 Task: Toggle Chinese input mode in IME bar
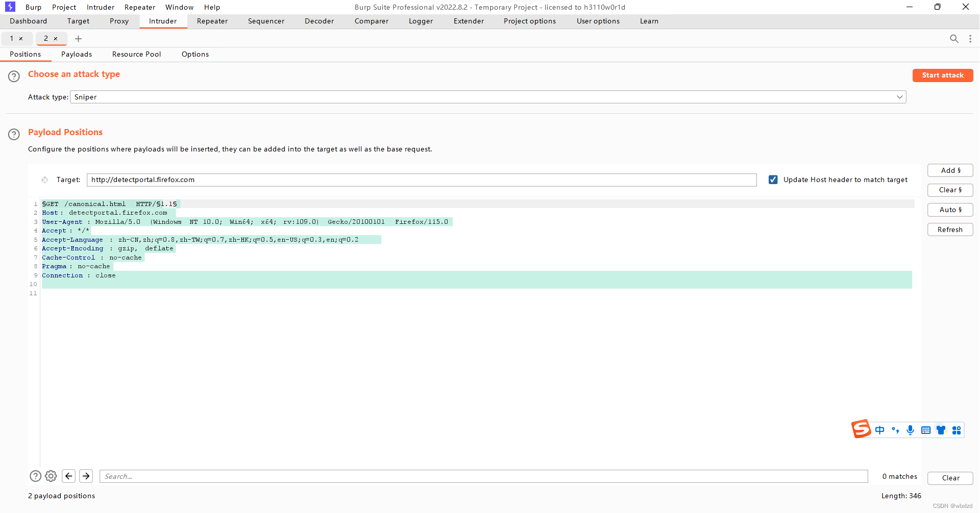coord(879,430)
